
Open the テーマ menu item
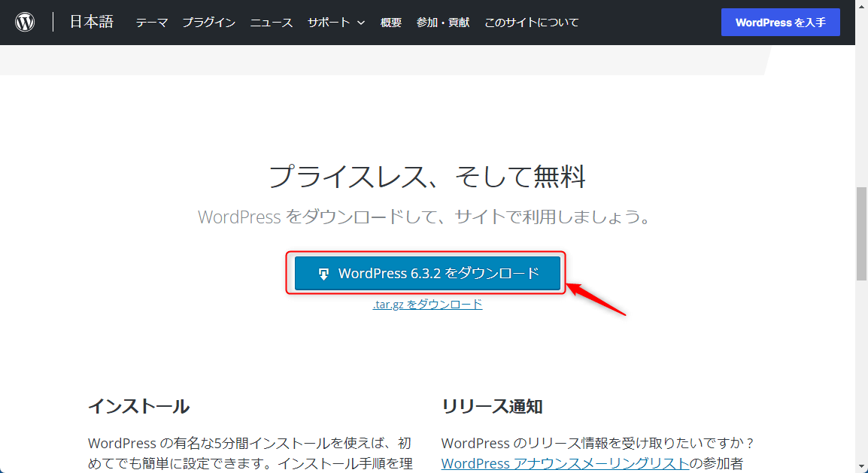click(151, 23)
